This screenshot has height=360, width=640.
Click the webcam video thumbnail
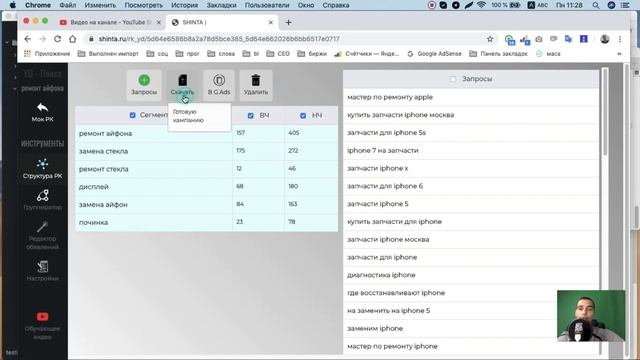click(591, 316)
